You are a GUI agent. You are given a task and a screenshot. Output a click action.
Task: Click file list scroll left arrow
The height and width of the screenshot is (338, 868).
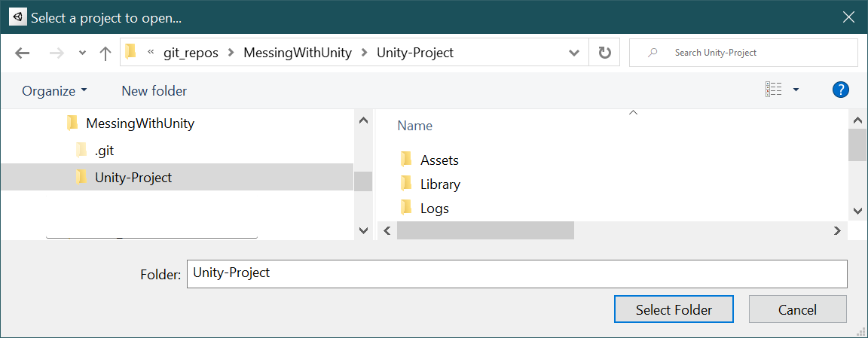(x=387, y=230)
